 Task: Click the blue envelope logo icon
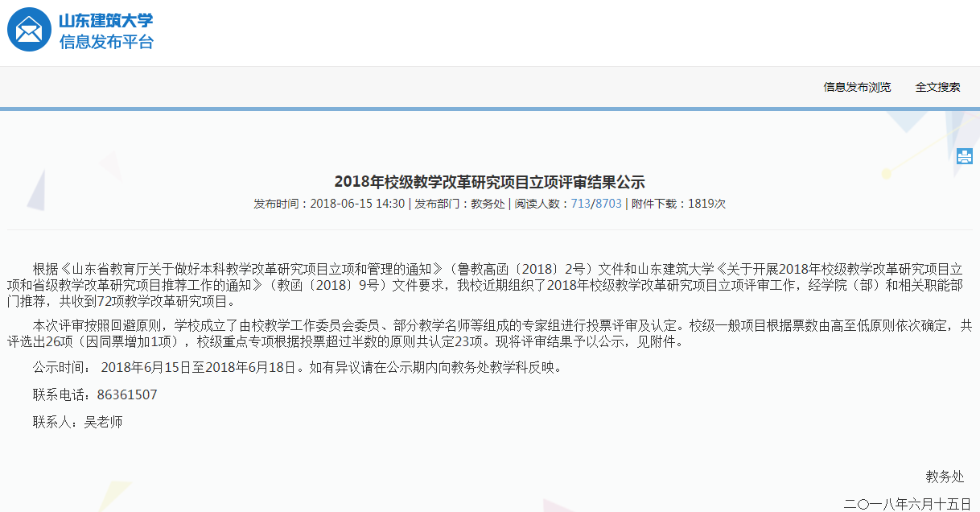click(29, 30)
